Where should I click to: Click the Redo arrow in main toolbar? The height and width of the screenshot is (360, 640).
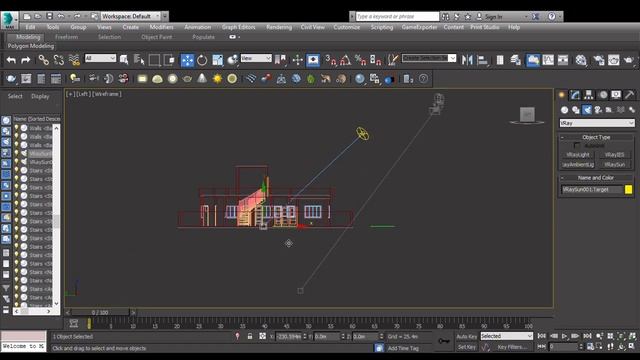pyautogui.click(x=26, y=60)
